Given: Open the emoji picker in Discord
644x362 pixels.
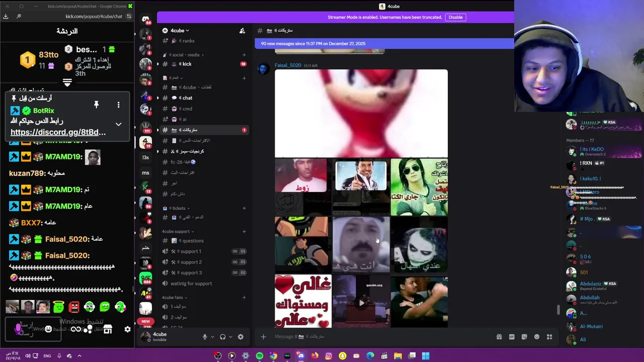Looking at the screenshot, I should click(x=537, y=337).
